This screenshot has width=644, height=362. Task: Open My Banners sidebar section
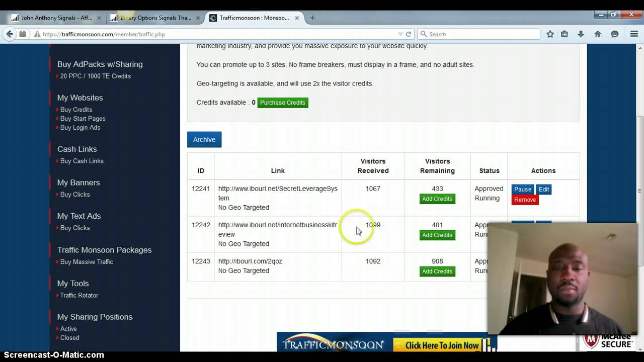point(78,183)
